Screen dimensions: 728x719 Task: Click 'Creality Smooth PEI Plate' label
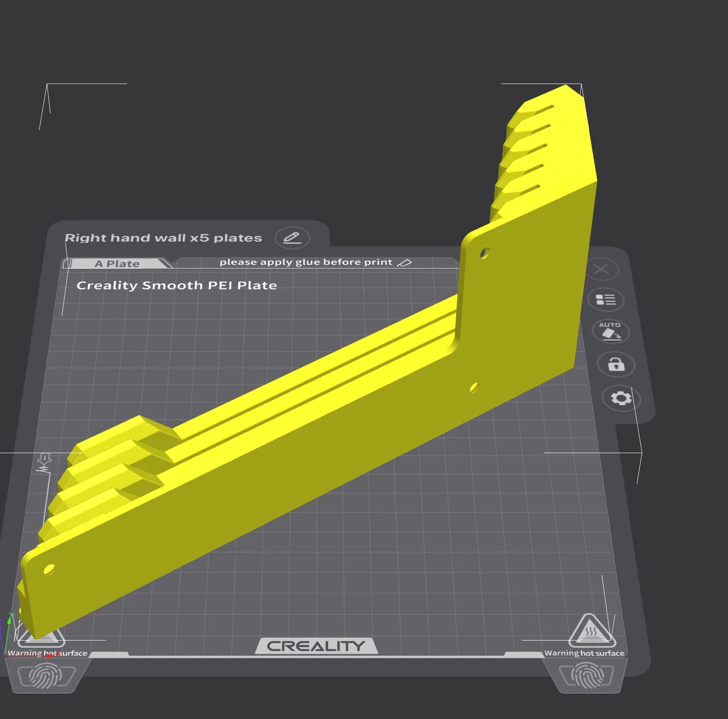click(177, 286)
